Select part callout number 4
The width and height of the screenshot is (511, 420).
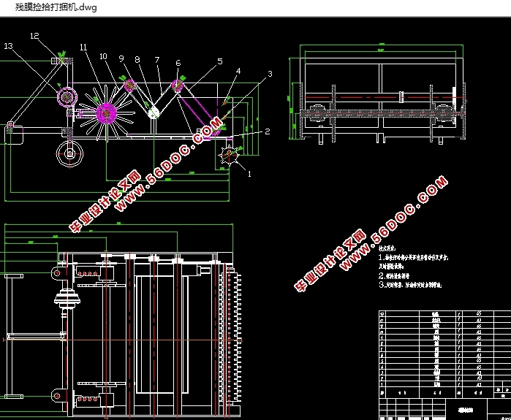(238, 71)
